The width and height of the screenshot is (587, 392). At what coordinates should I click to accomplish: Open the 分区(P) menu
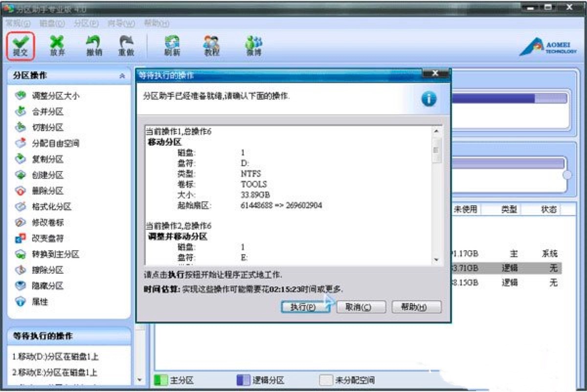pos(86,23)
